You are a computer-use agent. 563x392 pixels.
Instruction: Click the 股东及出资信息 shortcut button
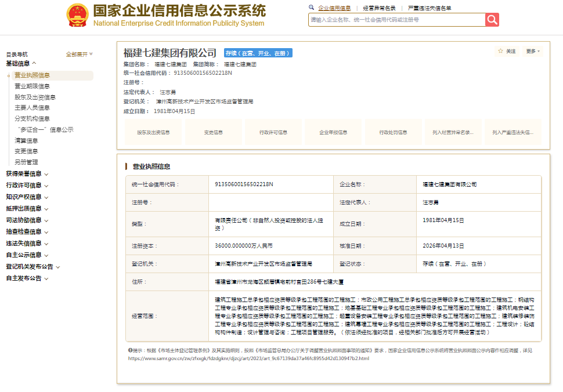pos(153,132)
